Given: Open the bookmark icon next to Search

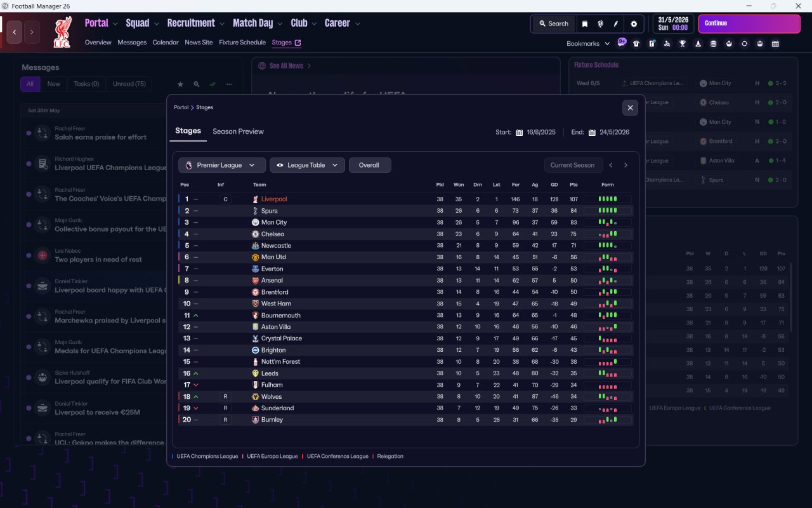Looking at the screenshot, I should pyautogui.click(x=584, y=23).
